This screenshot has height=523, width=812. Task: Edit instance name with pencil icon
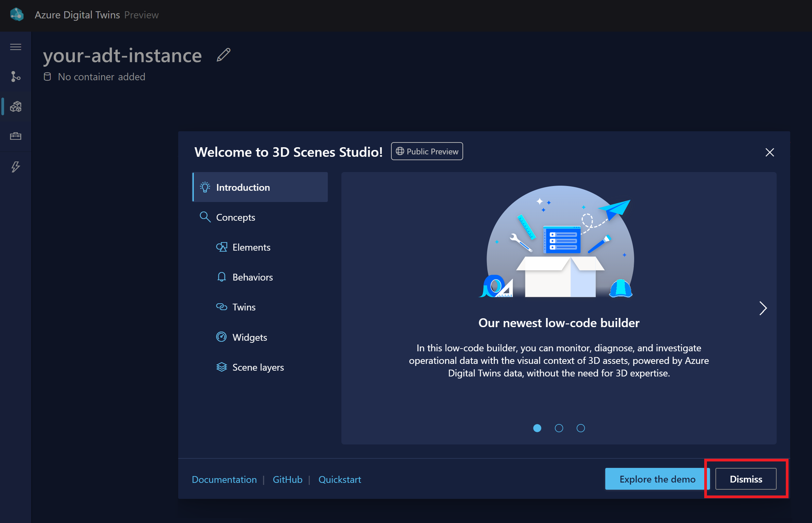223,55
